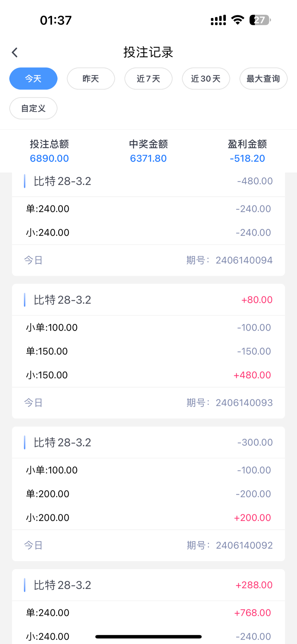Tap period number 2406140092
Image resolution: width=297 pixels, height=644 pixels.
pyautogui.click(x=244, y=545)
